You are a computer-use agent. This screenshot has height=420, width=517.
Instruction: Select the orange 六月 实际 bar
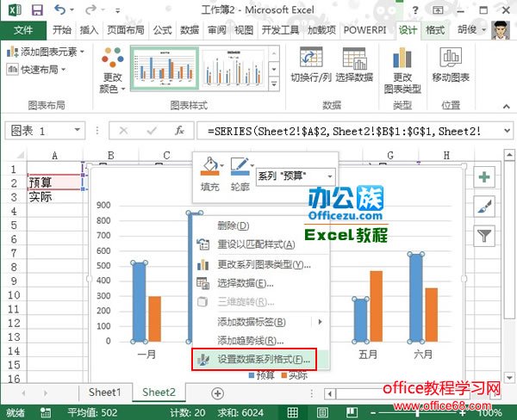tap(432, 315)
